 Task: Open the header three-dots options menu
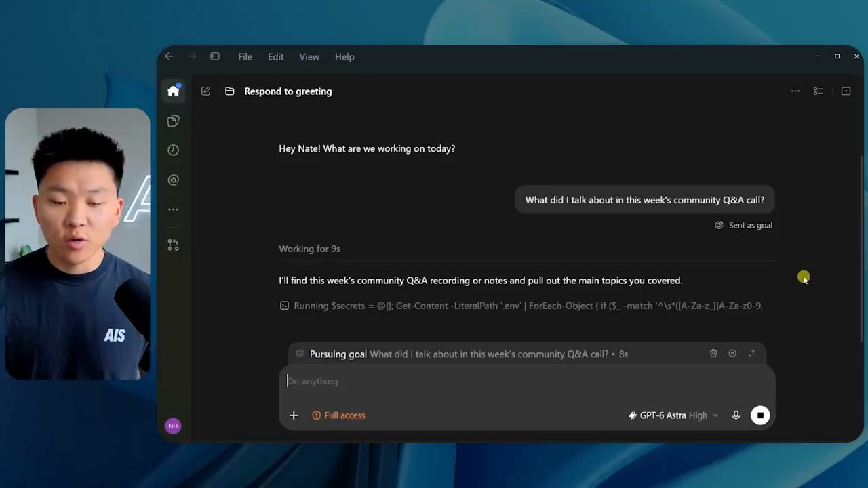pyautogui.click(x=795, y=91)
